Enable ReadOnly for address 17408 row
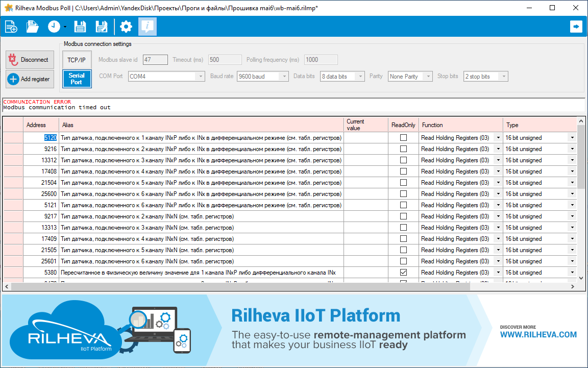Viewport: 588px width, 368px height. pyautogui.click(x=403, y=171)
